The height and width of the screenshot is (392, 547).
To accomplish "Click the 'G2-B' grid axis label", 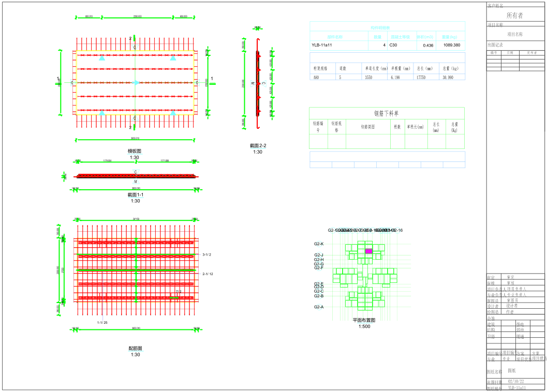I will click(318, 296).
